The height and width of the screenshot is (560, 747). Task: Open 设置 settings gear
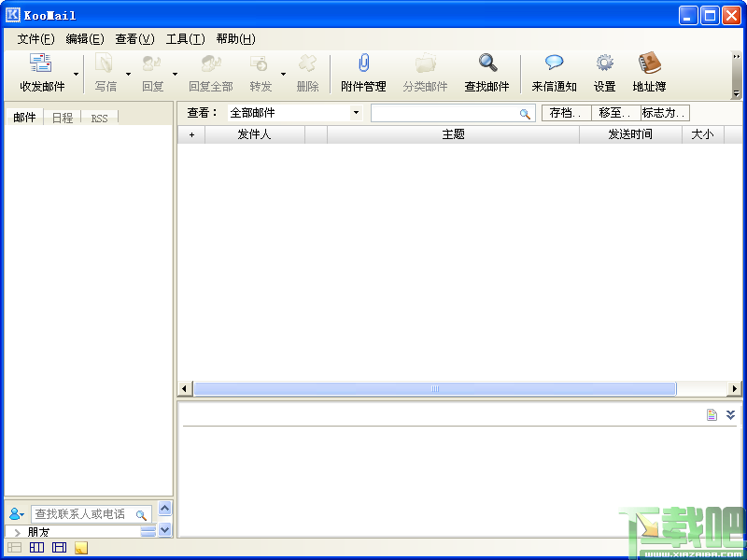coord(604,63)
